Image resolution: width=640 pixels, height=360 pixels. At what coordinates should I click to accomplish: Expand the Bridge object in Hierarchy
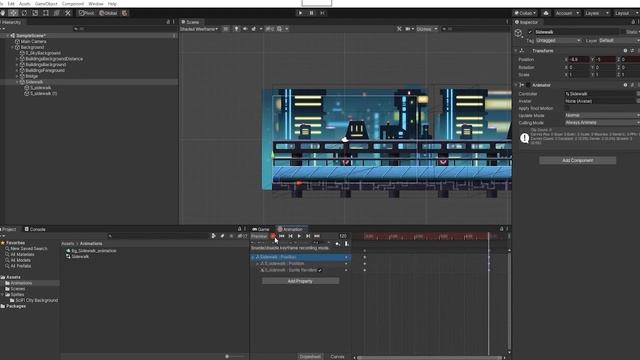[17, 76]
